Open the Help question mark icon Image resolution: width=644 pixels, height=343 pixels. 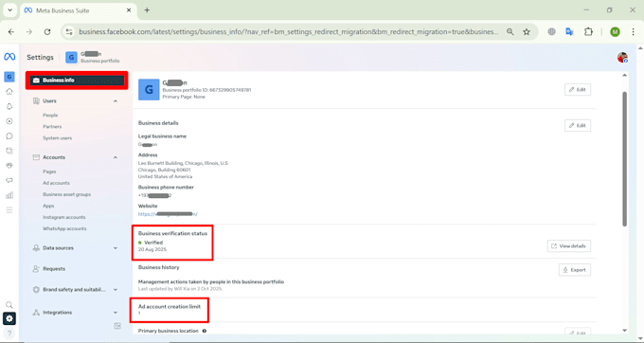click(9, 334)
